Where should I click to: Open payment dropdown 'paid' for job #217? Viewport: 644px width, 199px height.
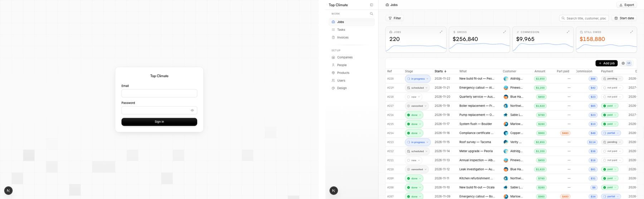click(x=610, y=106)
